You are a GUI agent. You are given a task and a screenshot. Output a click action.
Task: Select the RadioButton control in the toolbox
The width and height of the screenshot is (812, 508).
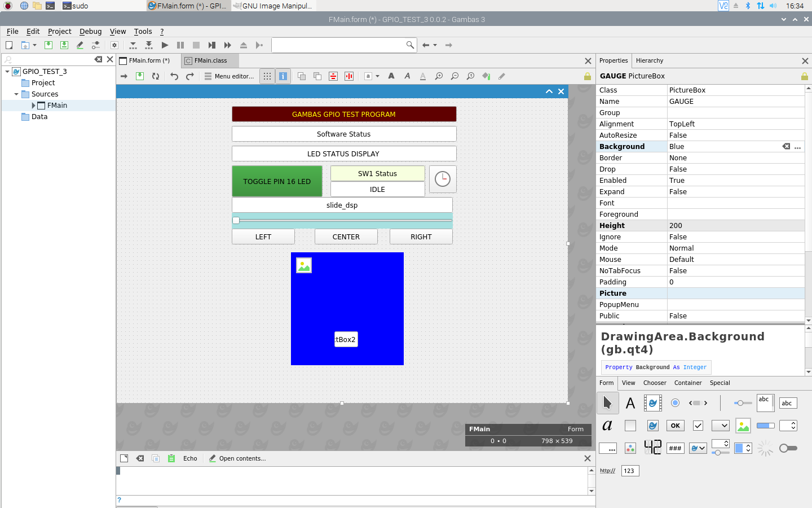pyautogui.click(x=675, y=403)
